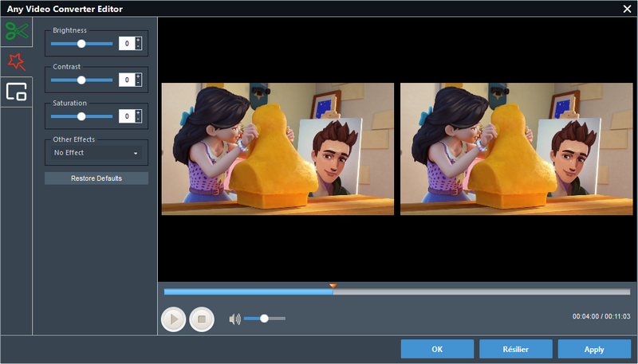Decrease Brightness with the down stepper
This screenshot has width=638, height=364.
click(x=138, y=47)
